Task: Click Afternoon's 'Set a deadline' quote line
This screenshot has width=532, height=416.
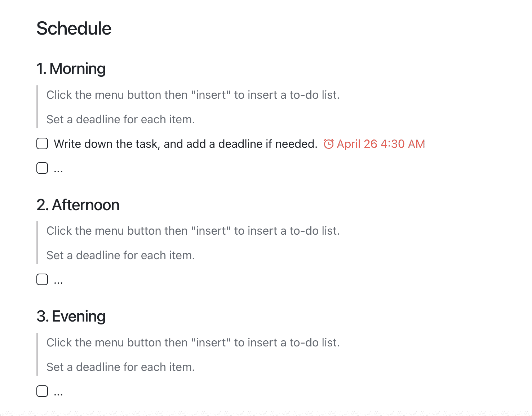Action: coord(121,255)
